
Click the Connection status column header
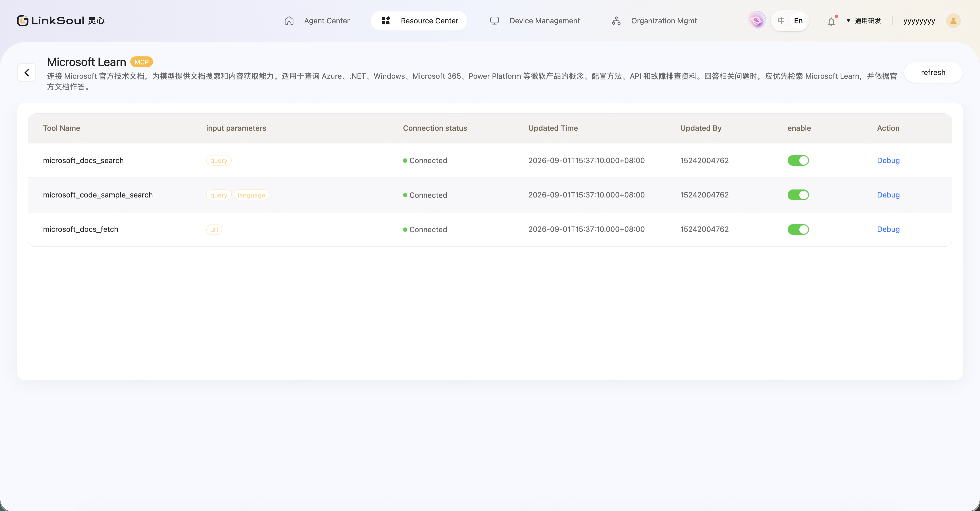435,128
